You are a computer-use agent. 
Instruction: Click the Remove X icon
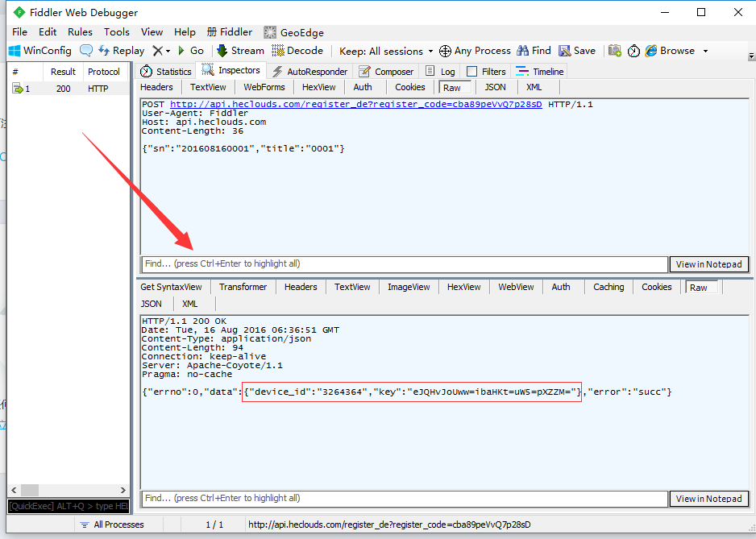click(x=158, y=51)
